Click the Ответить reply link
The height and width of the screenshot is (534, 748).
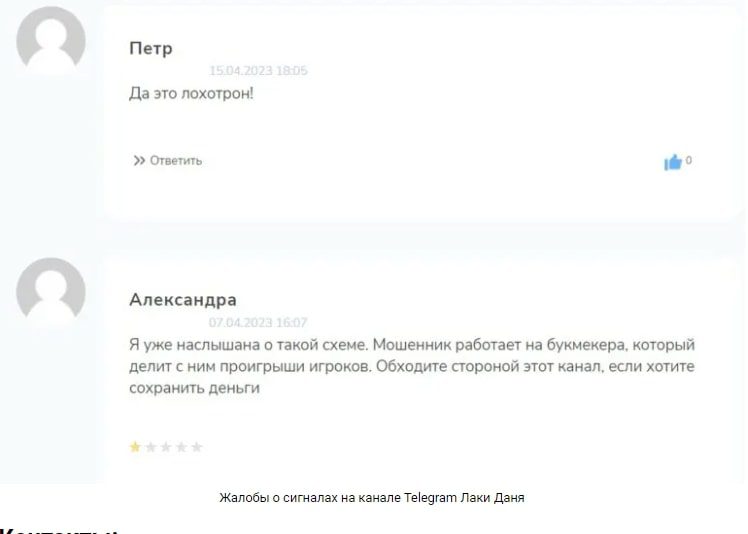pos(176,161)
